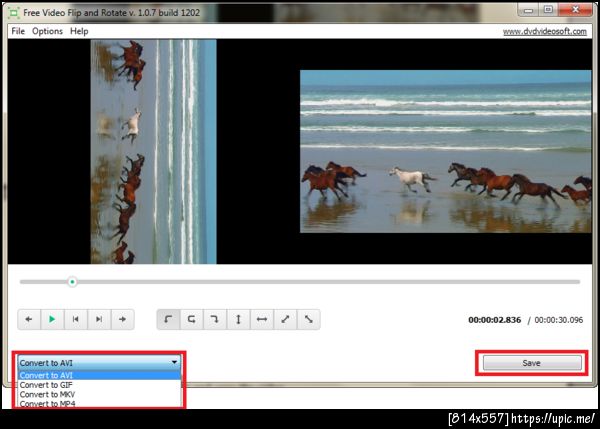
Task: Click the Save button
Action: (x=532, y=363)
